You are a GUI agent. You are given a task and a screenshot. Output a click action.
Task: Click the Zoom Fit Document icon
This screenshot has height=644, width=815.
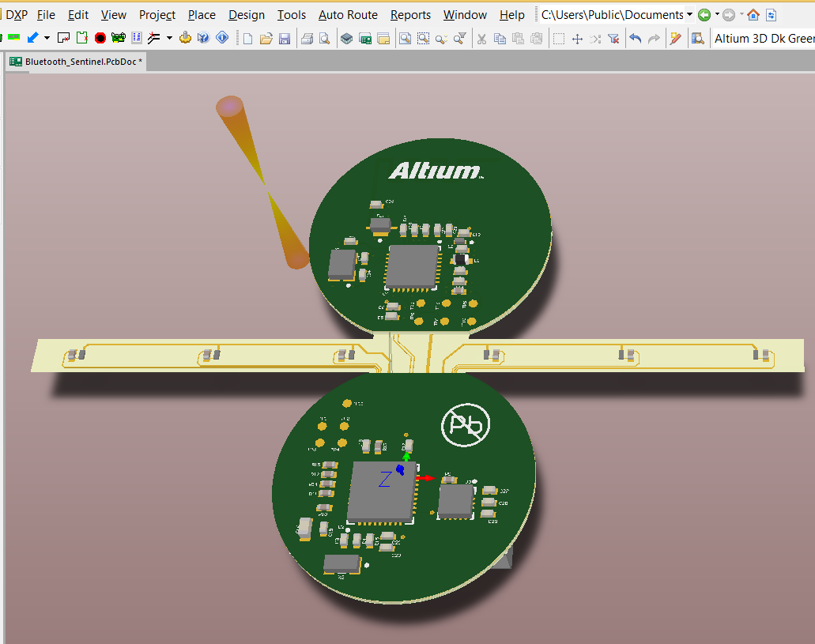tap(405, 39)
